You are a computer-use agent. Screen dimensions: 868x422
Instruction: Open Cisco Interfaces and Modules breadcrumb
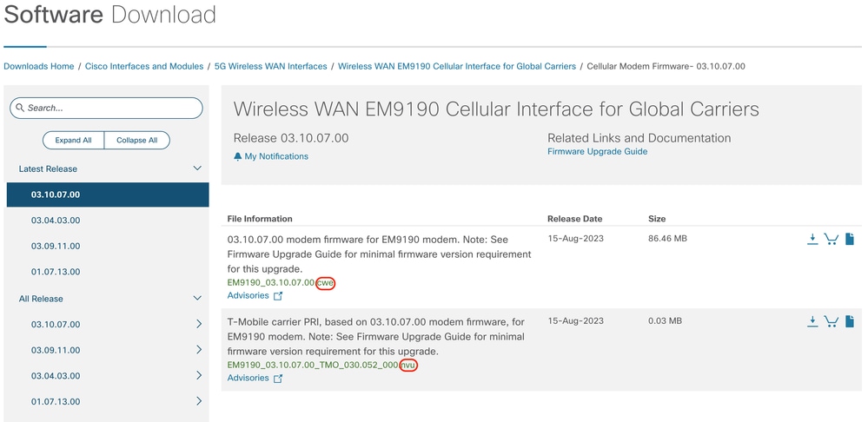coord(144,66)
